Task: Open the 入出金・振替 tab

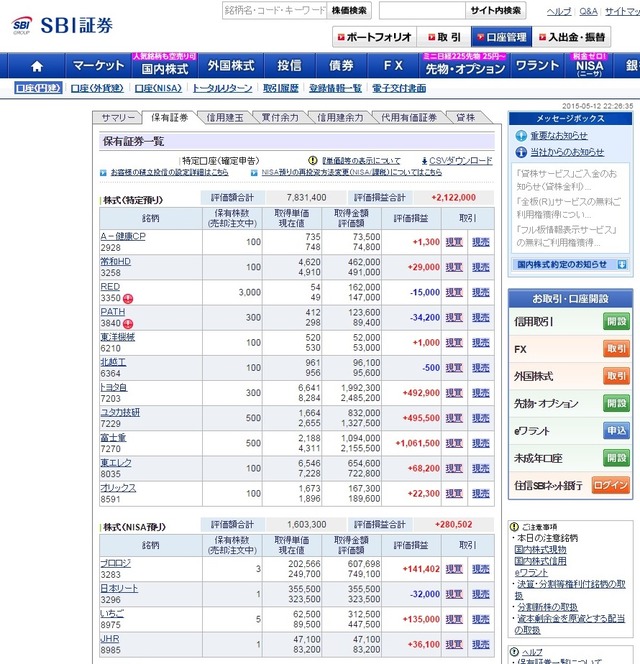Action: coord(572,37)
